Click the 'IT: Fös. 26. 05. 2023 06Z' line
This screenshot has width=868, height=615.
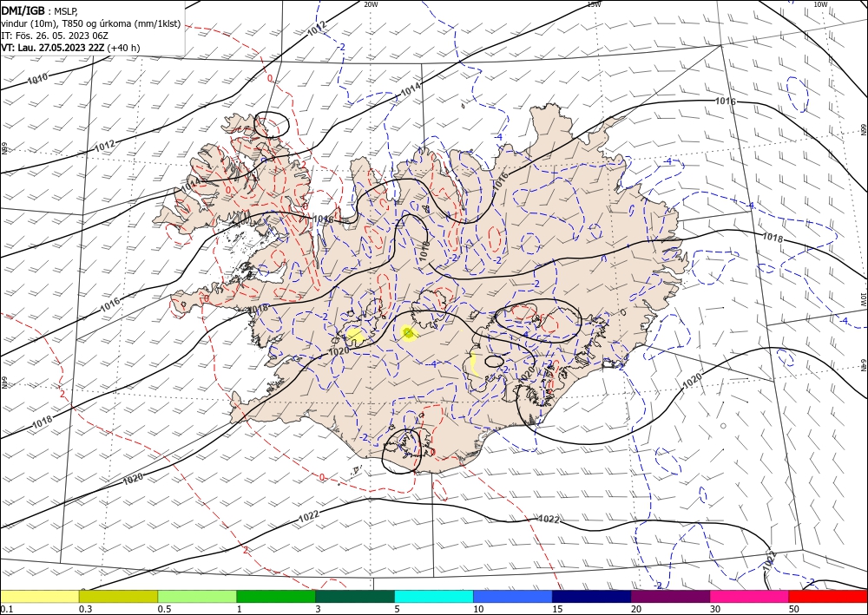click(x=54, y=36)
